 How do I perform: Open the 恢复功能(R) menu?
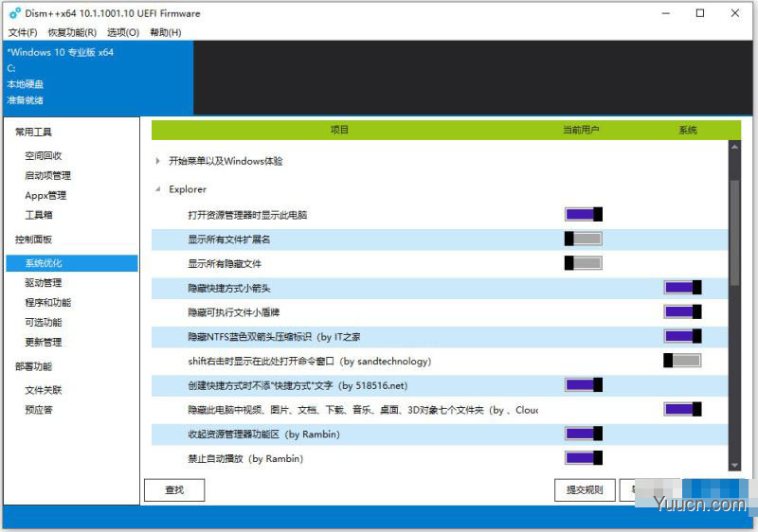[73, 32]
